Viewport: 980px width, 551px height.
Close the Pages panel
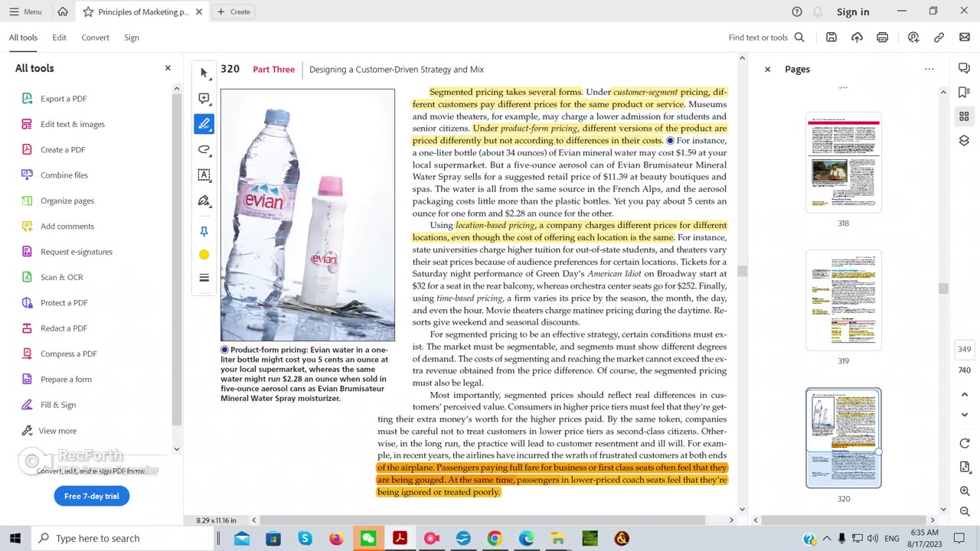(x=767, y=69)
